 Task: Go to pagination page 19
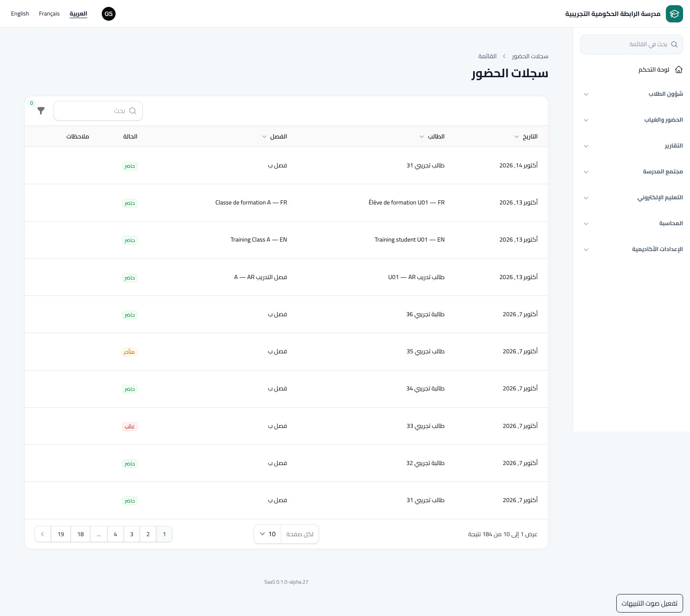click(61, 534)
